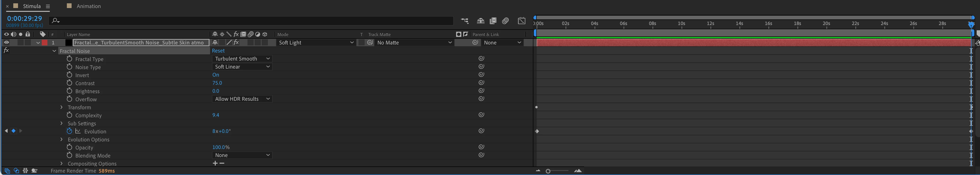The width and height of the screenshot is (980, 175).
Task: Click the Shy column header icon
Action: coord(215,34)
